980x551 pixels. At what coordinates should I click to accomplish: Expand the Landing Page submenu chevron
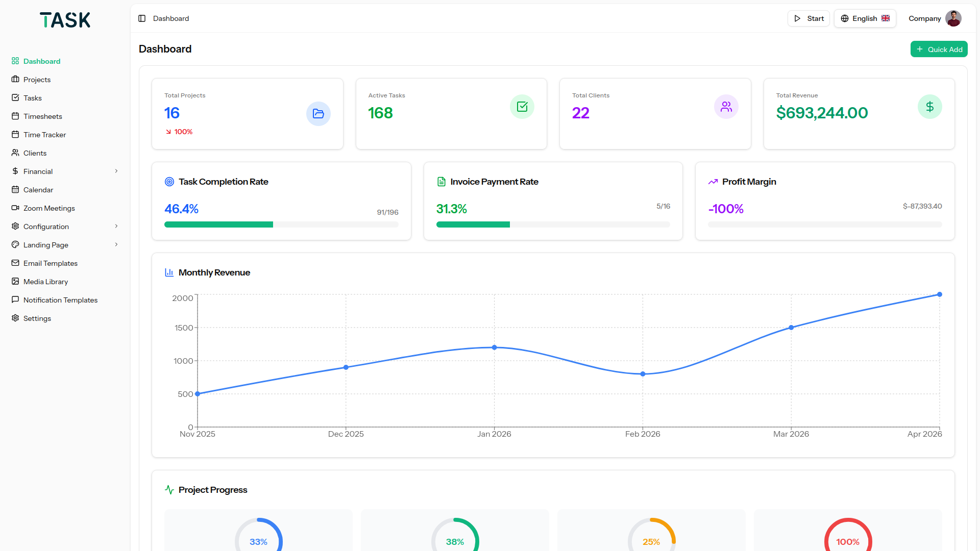(116, 245)
